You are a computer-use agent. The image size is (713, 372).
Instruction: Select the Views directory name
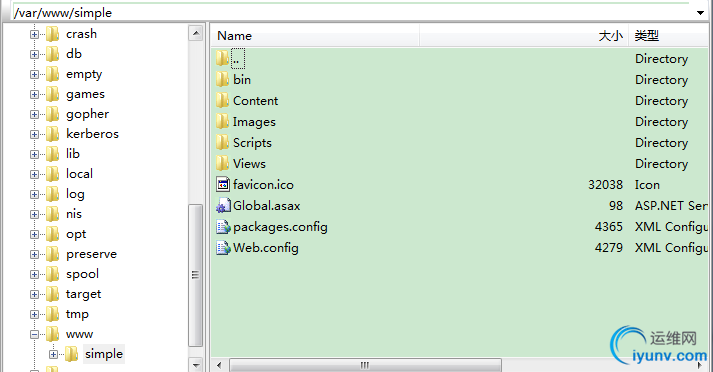point(249,163)
